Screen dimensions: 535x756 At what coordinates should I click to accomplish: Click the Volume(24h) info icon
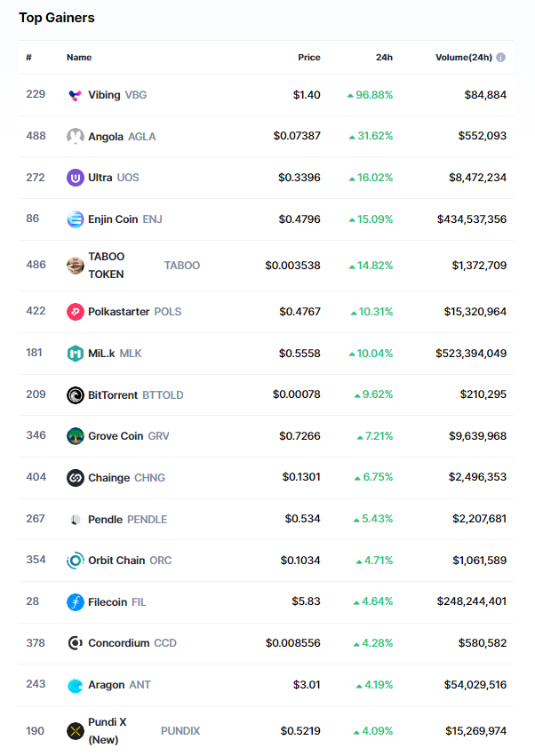(x=501, y=58)
